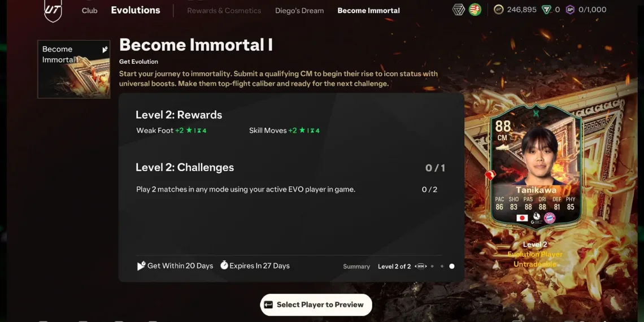Click the FC points triangle icon

coord(546,10)
